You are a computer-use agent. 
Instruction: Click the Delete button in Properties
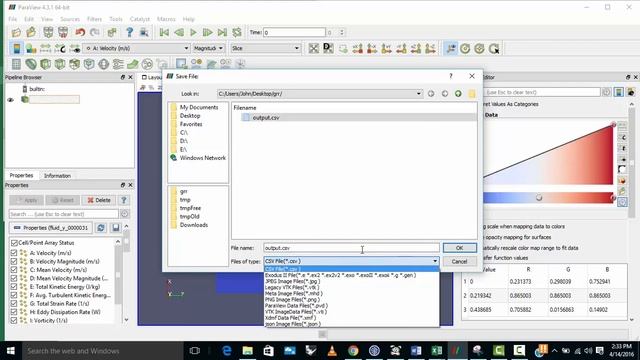(99, 200)
